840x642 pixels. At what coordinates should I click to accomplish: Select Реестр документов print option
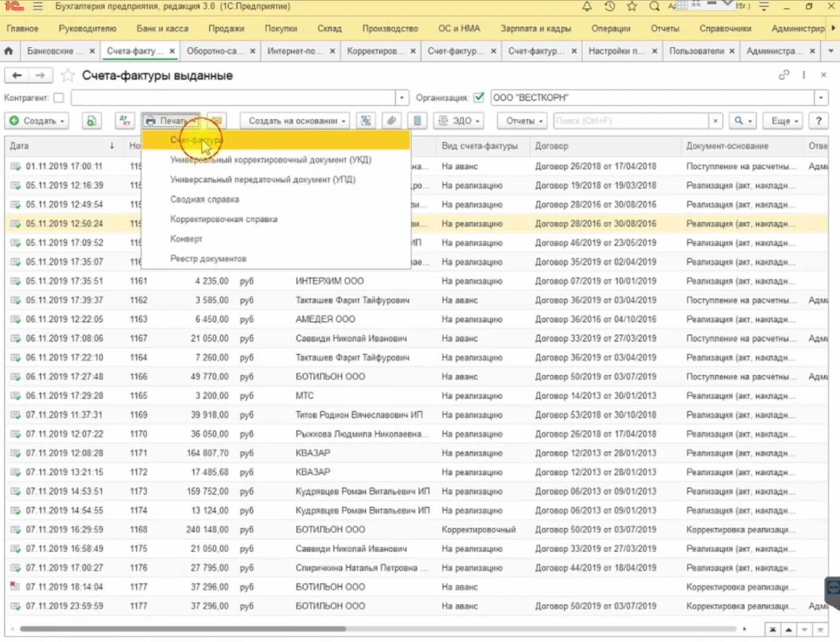276,259
